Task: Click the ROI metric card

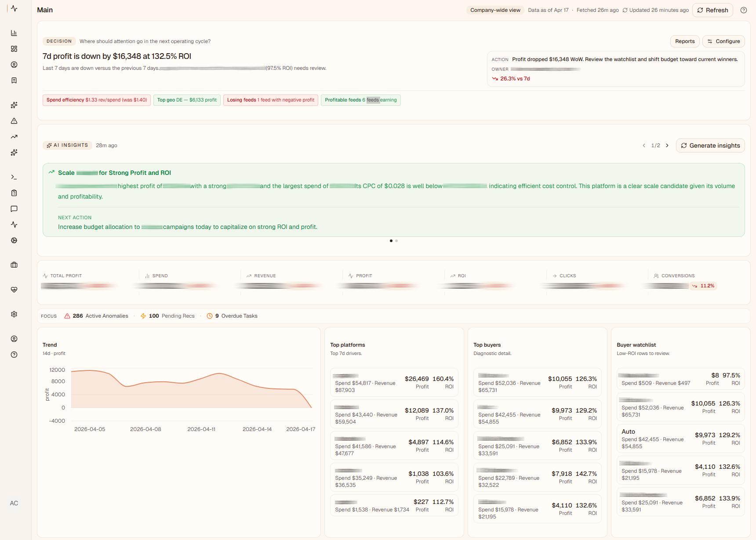Action: click(x=495, y=282)
